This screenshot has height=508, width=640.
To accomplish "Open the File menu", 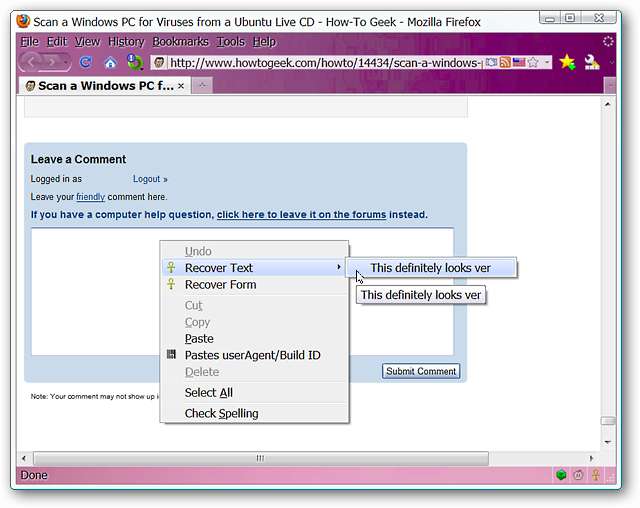I will pyautogui.click(x=29, y=42).
